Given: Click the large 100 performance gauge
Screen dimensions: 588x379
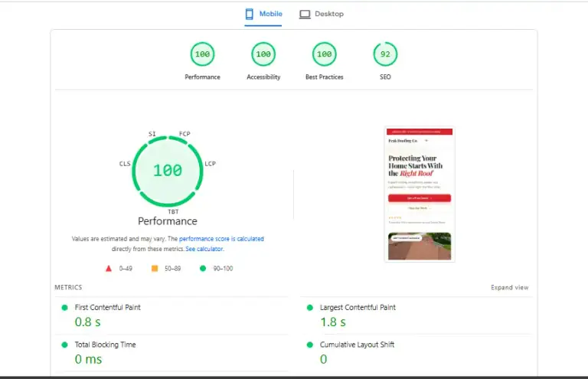Looking at the screenshot, I should (x=168, y=171).
